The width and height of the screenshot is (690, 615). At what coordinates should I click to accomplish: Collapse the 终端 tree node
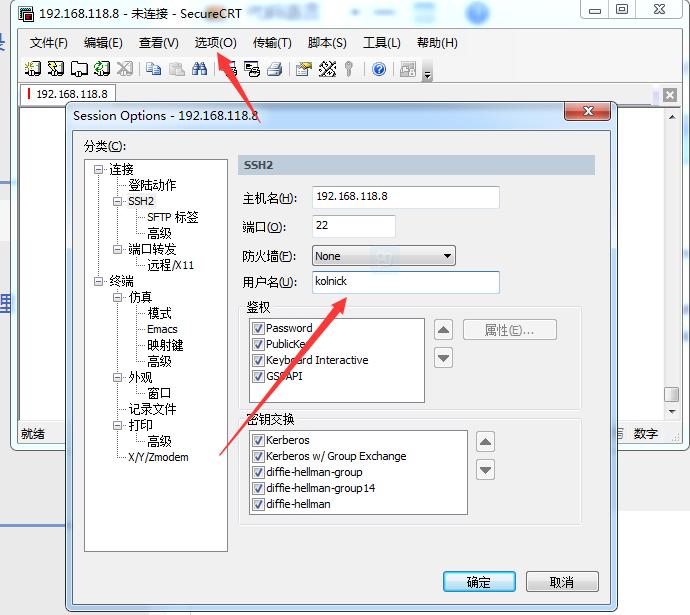(99, 281)
